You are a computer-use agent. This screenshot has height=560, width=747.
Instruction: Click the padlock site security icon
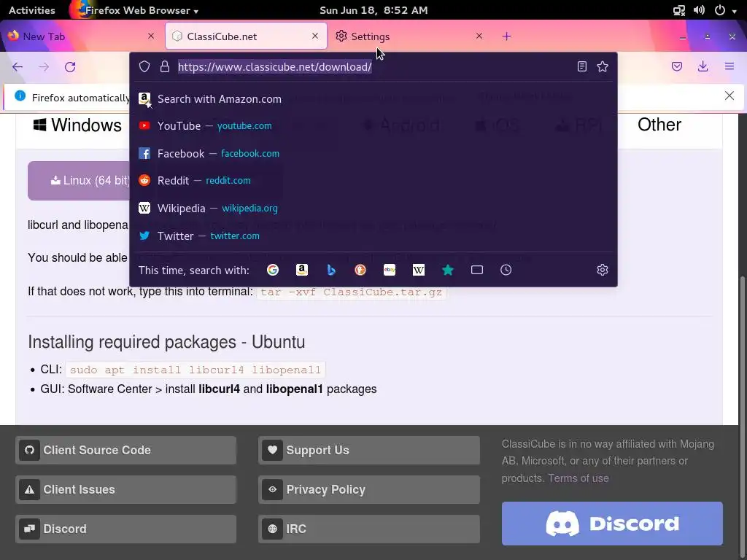165,66
